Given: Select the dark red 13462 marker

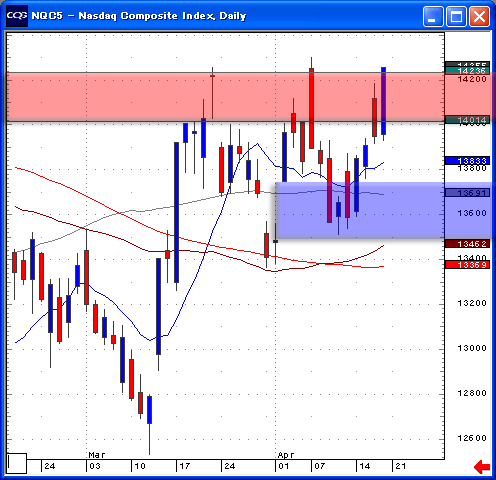Looking at the screenshot, I should point(467,244).
